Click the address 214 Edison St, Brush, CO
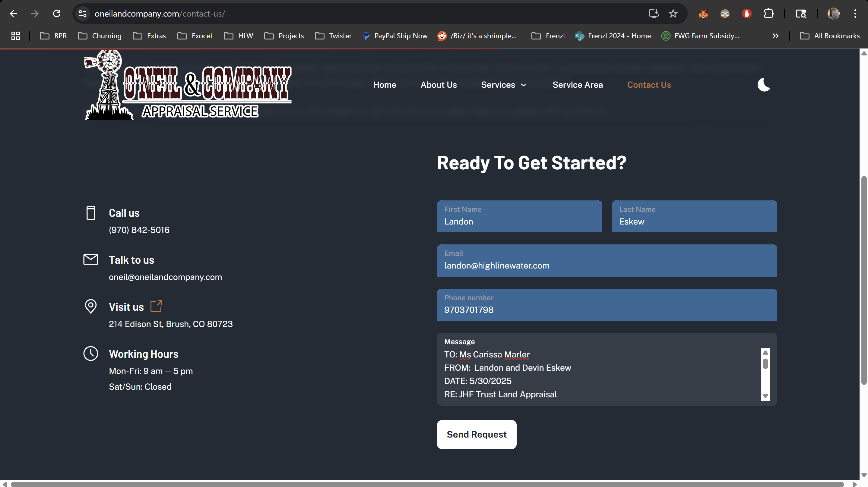This screenshot has height=487, width=868. point(170,324)
